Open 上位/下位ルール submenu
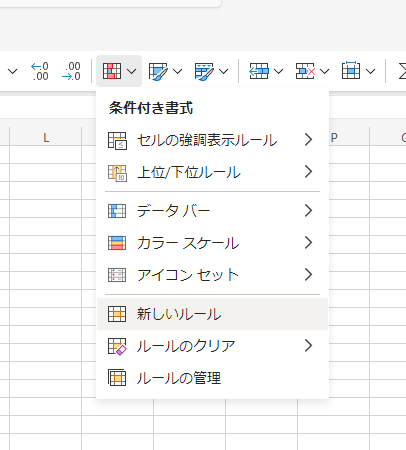Screen dimensions: 406x450 (212, 172)
